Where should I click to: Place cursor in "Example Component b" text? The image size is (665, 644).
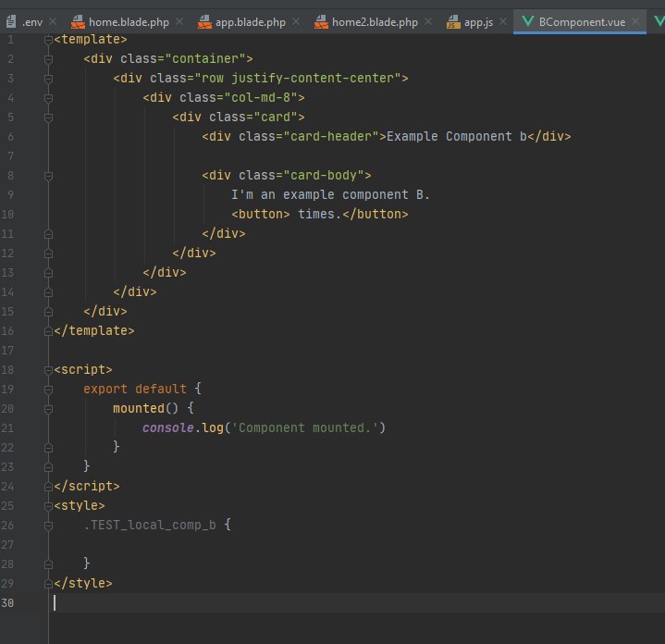[x=457, y=137]
